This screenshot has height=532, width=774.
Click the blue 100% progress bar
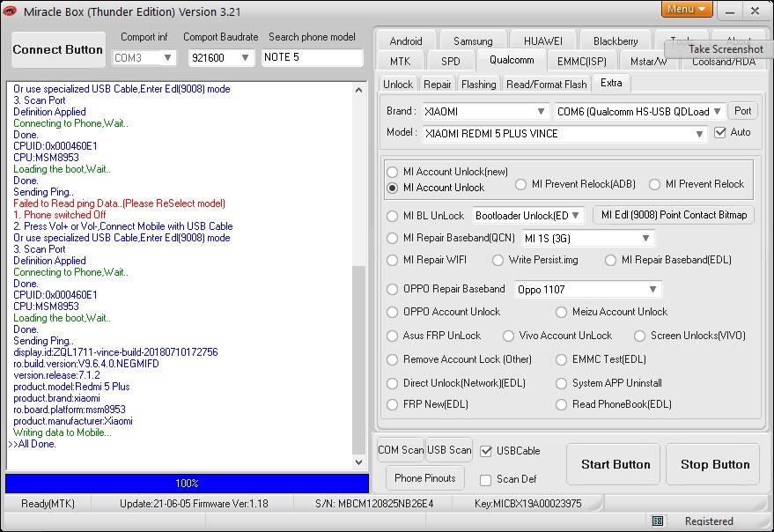tap(187, 483)
